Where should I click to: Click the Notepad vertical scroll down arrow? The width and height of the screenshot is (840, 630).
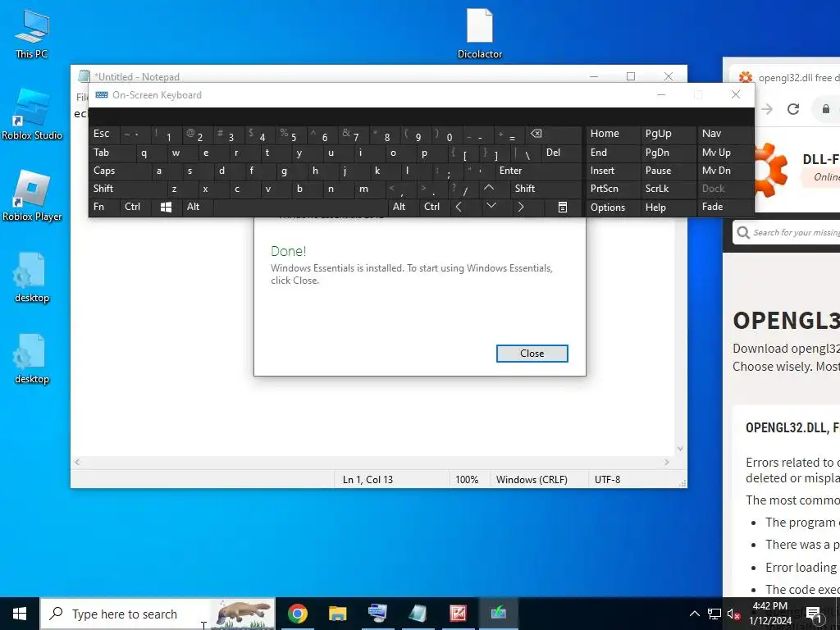tap(680, 449)
